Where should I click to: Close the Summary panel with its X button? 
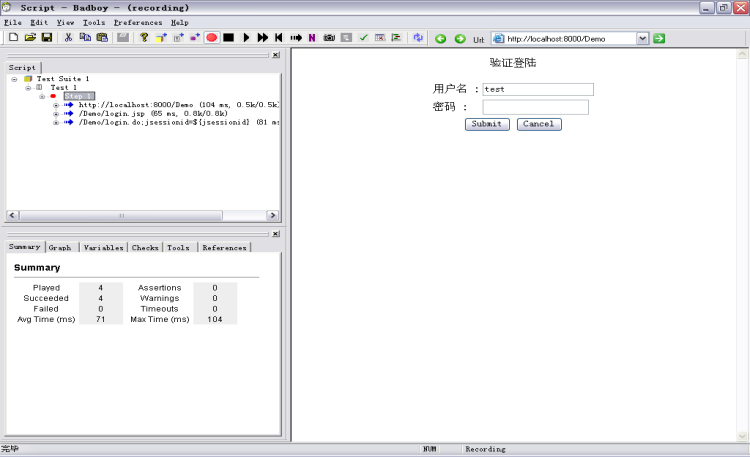276,234
